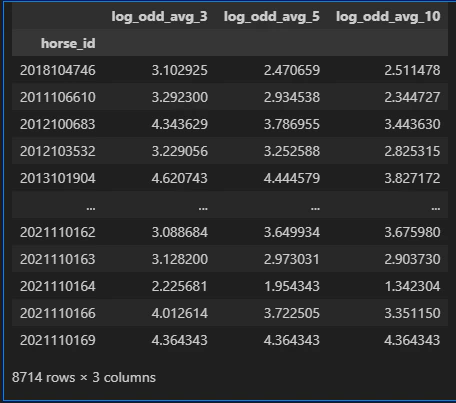Click horse id 2012103532
Image resolution: width=456 pixels, height=403 pixels.
[x=58, y=151]
